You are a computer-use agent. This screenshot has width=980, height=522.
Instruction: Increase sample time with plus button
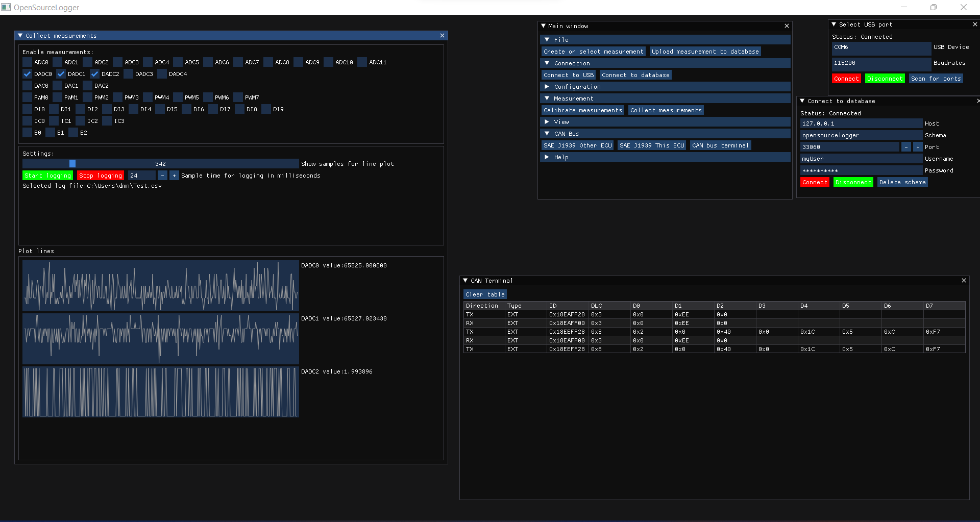click(174, 176)
